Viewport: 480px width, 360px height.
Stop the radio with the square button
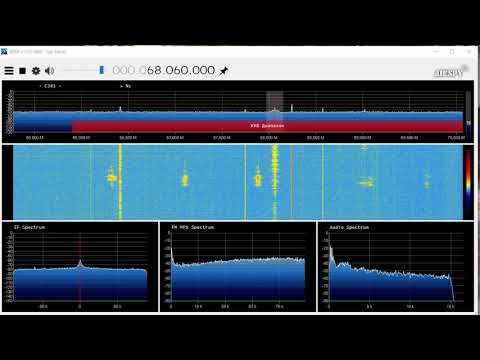pyautogui.click(x=22, y=71)
